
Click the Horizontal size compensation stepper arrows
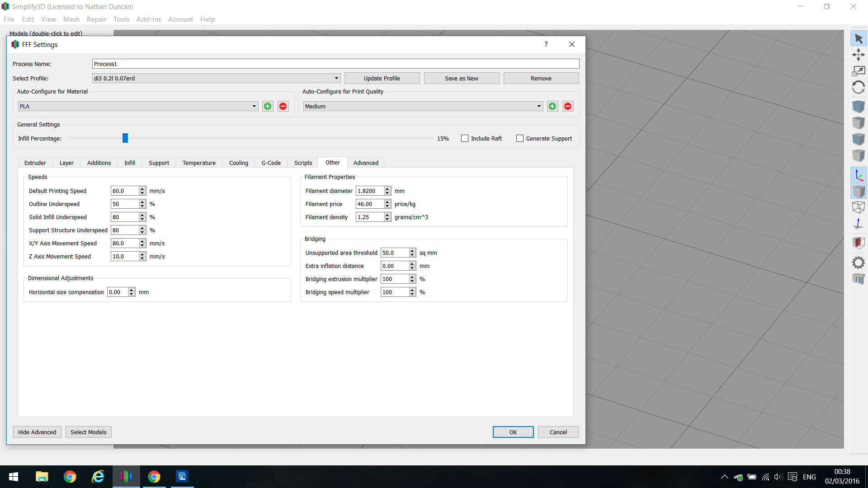[132, 292]
